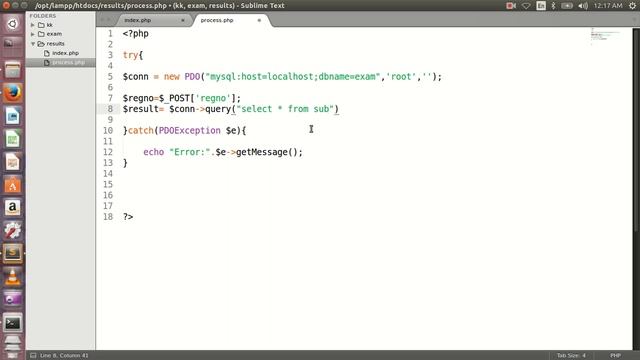
Task: Open Ubuntu Software Center from the dock
Action: 12,185
